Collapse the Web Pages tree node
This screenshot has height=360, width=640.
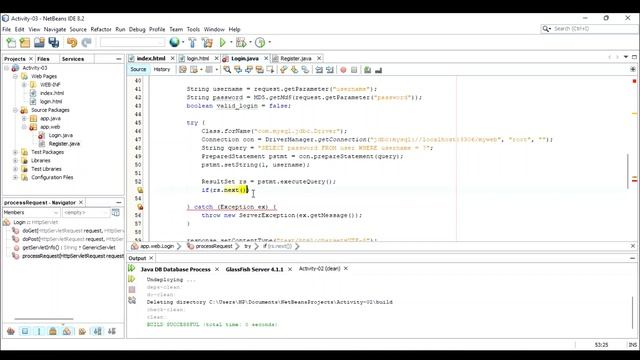(15, 76)
